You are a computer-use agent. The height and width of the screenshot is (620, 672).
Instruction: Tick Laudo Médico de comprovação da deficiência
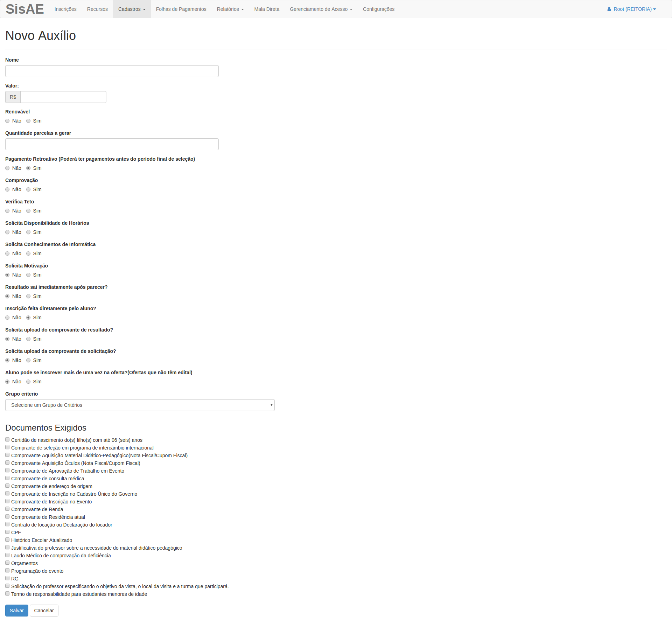pos(7,555)
